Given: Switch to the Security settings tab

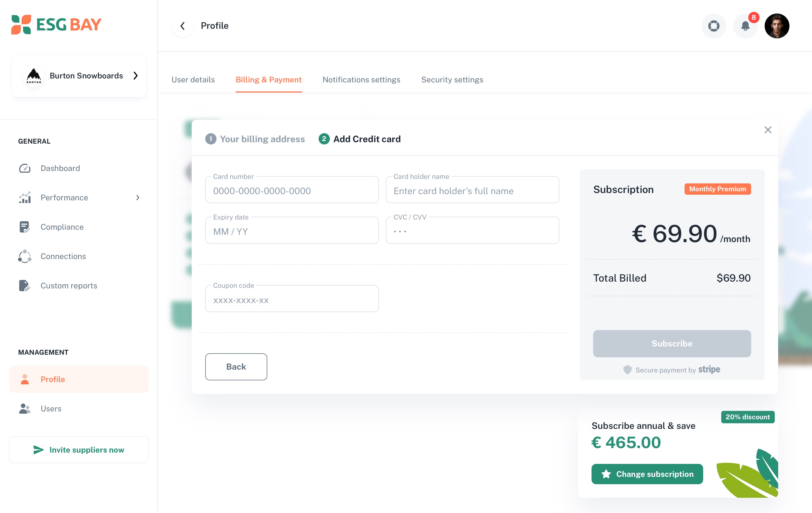Looking at the screenshot, I should (452, 80).
